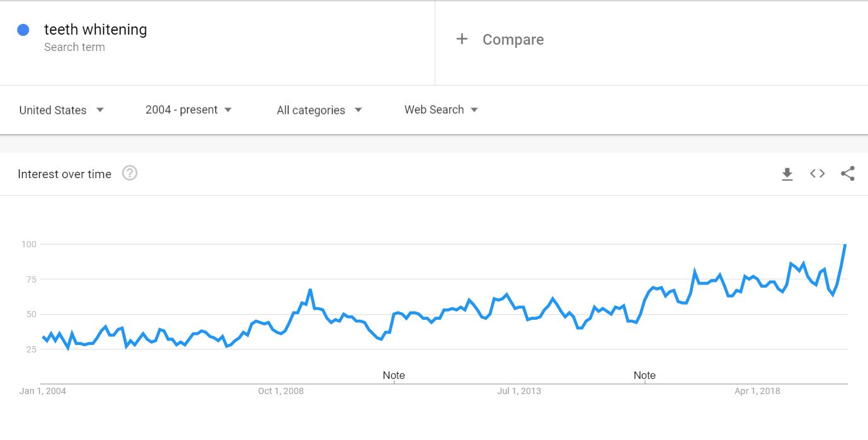The width and height of the screenshot is (868, 440).
Task: Click the first Note marker on the timeline
Action: point(394,375)
